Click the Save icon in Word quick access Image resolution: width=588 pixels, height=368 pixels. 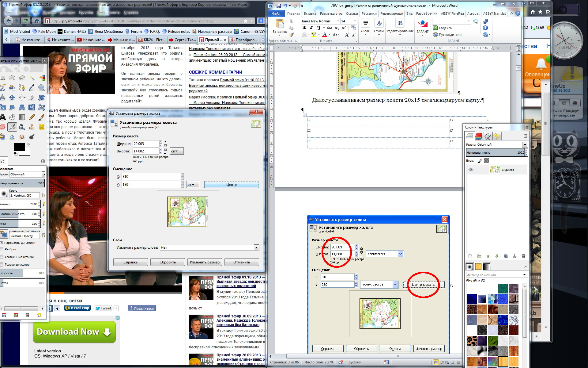tap(278, 6)
